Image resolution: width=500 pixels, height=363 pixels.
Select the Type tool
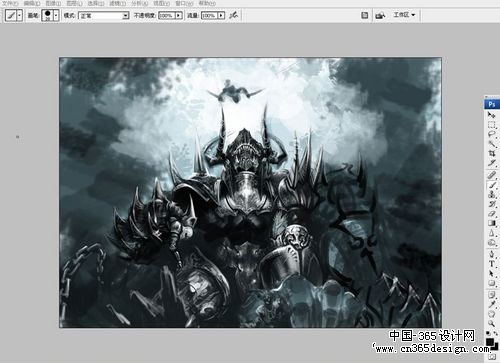coord(492,264)
